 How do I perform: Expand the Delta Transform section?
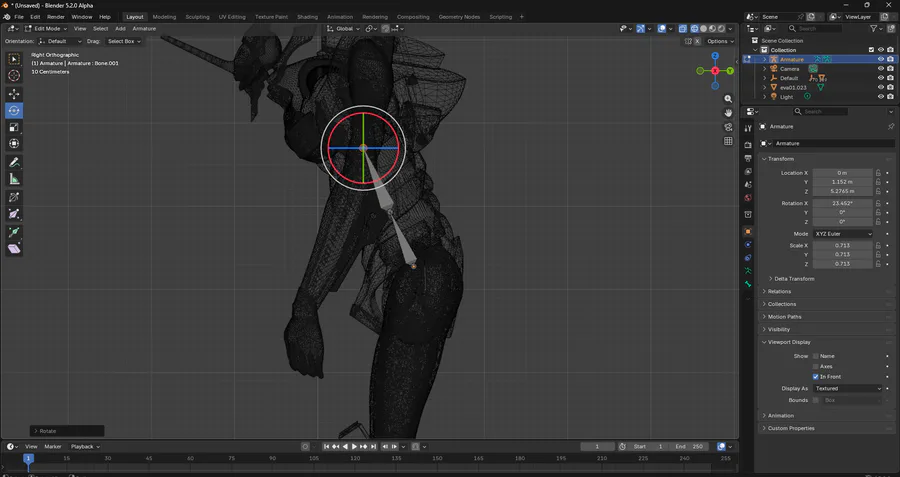(x=794, y=278)
